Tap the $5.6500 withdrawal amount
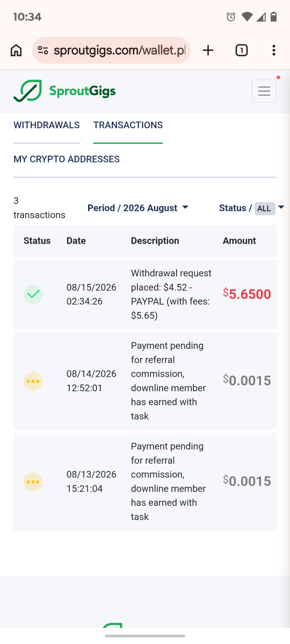Screen dimensions: 290x644 [247, 294]
